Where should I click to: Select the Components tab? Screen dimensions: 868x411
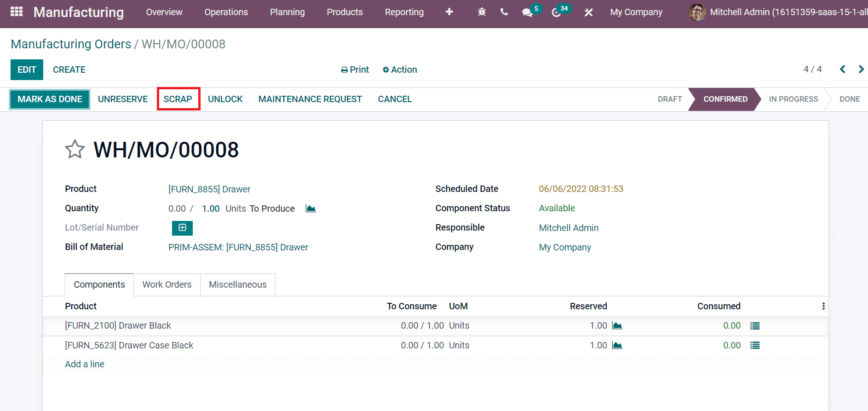pos(99,284)
